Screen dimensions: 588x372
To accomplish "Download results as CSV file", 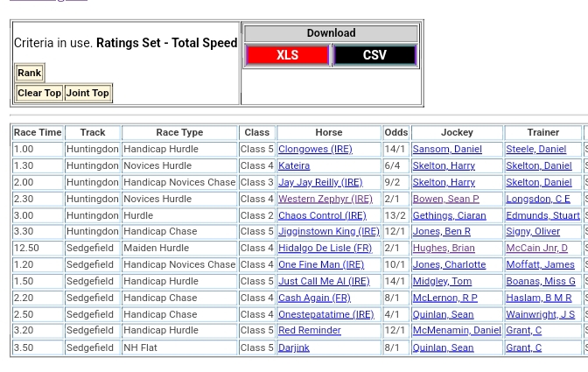I will click(x=374, y=55).
